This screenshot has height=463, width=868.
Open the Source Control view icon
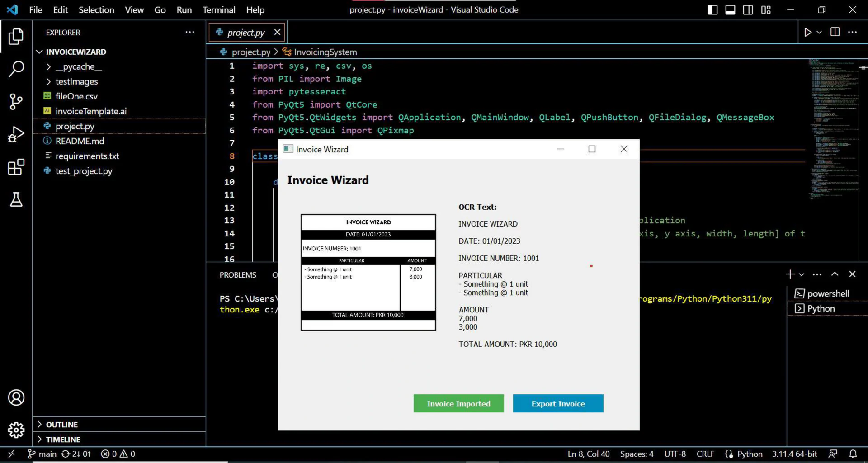16,101
